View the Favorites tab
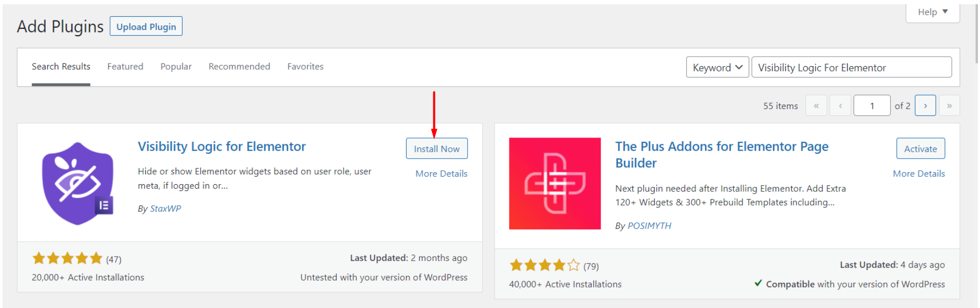 click(305, 67)
